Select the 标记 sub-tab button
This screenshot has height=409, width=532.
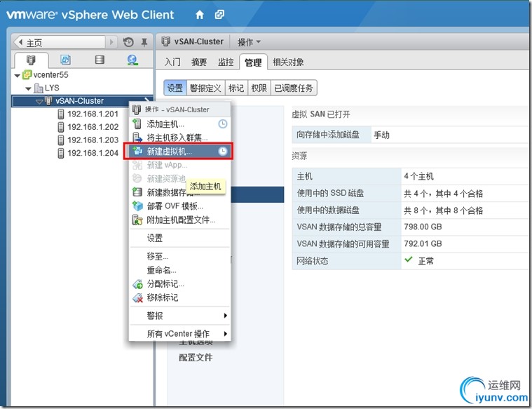pyautogui.click(x=236, y=88)
